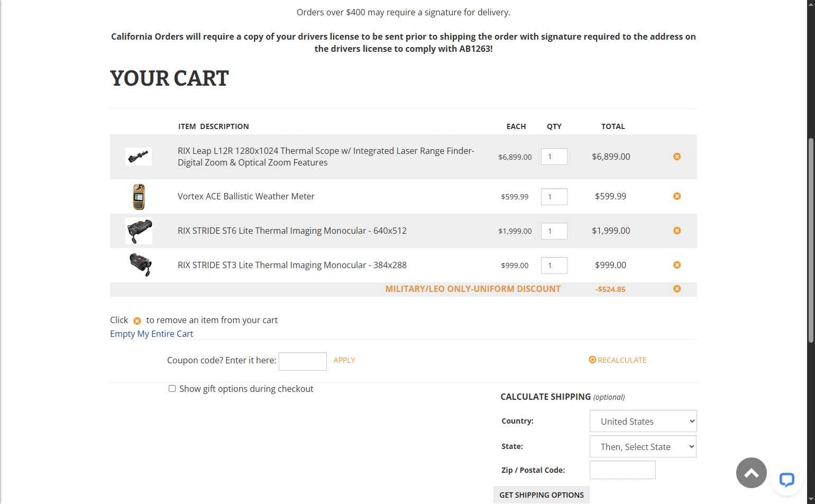Remove Vortex ACE Ballistic Weather Meter item
Screen dimensions: 815x504
pyautogui.click(x=677, y=196)
